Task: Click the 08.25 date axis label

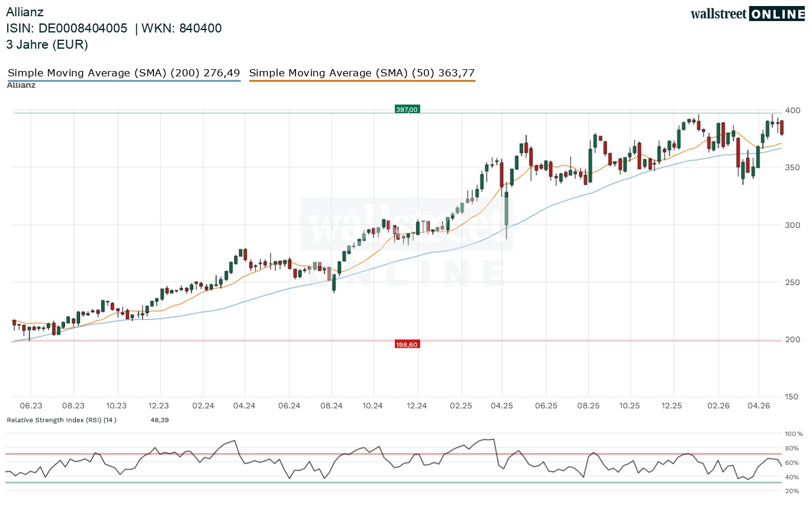Action: pos(589,406)
